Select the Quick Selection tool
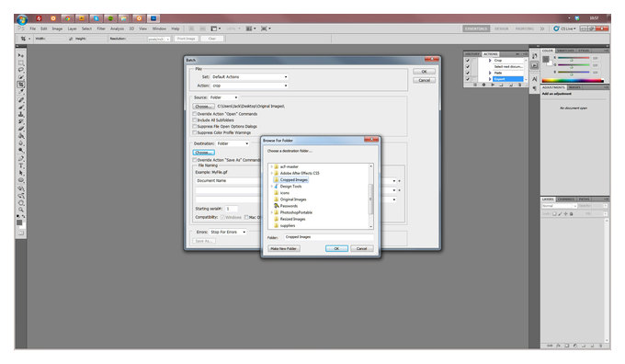Image resolution: width=625 pixels, height=364 pixels. (21, 77)
